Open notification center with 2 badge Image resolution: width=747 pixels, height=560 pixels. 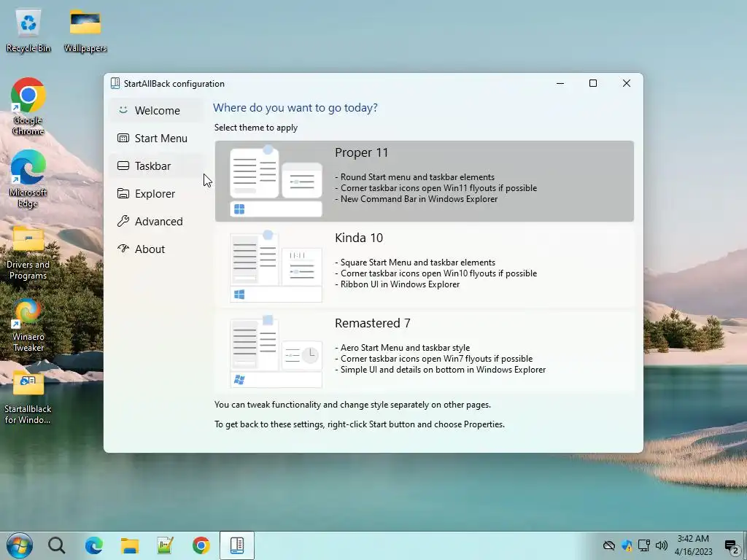pyautogui.click(x=731, y=546)
